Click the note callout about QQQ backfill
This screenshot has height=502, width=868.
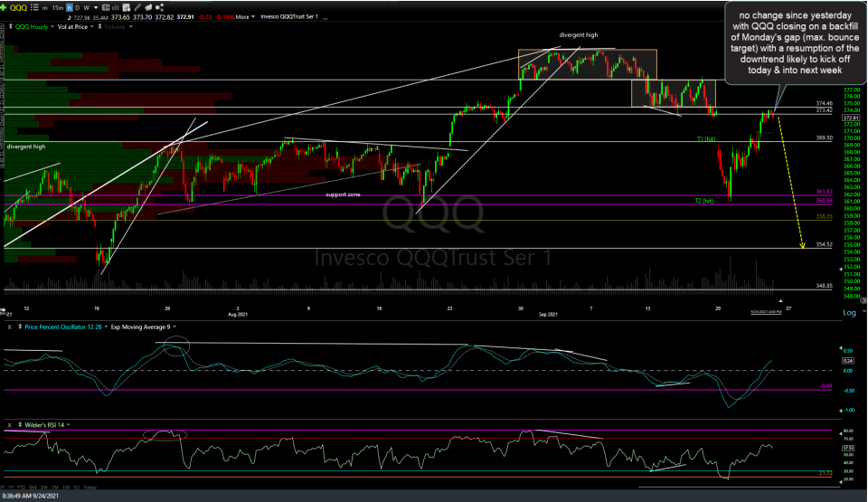tap(795, 43)
